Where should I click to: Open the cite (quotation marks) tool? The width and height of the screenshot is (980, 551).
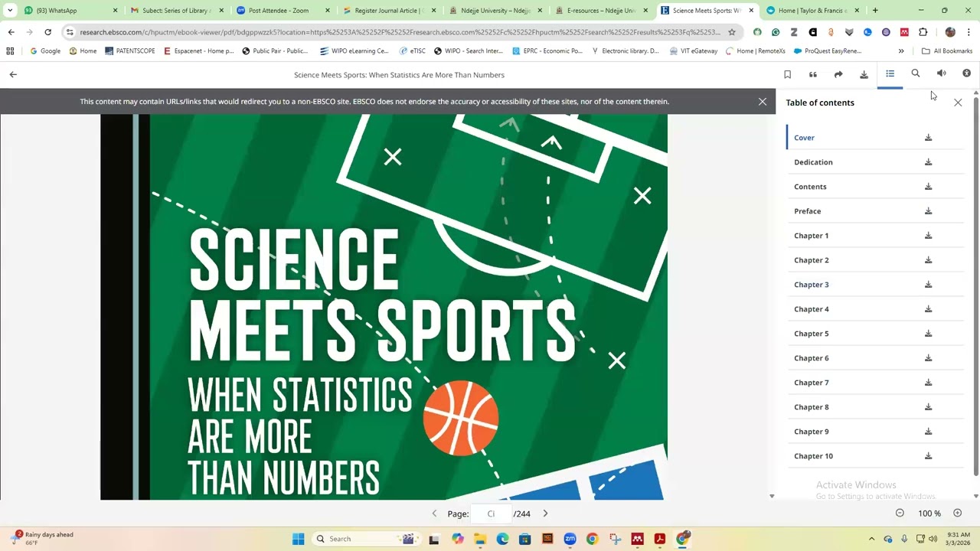pyautogui.click(x=813, y=74)
